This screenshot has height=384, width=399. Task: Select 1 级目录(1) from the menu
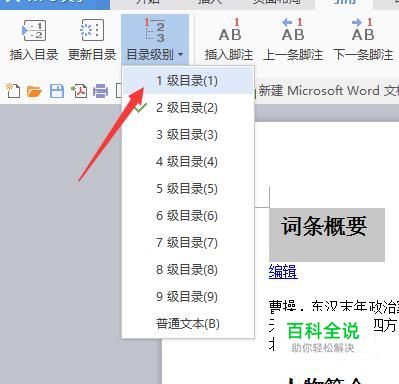[188, 81]
